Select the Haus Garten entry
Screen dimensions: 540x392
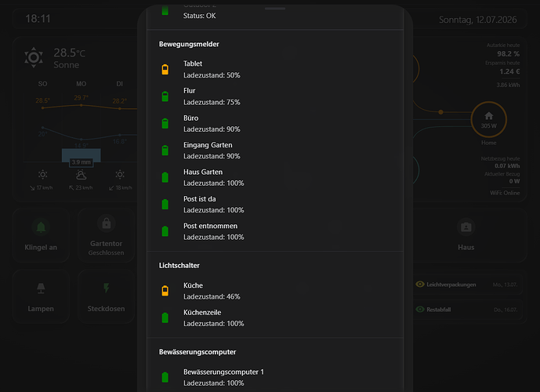275,177
